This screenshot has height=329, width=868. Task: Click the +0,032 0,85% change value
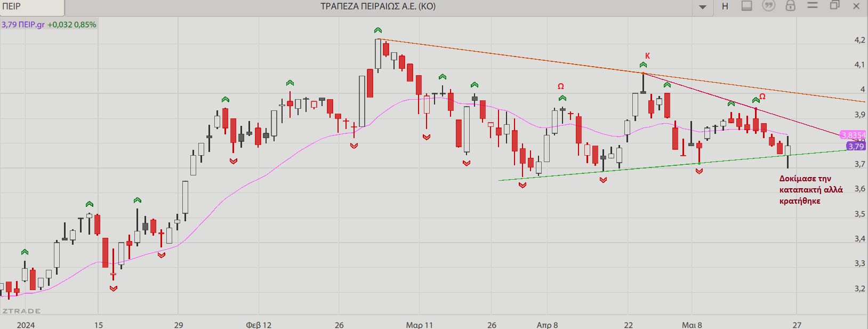(x=72, y=25)
